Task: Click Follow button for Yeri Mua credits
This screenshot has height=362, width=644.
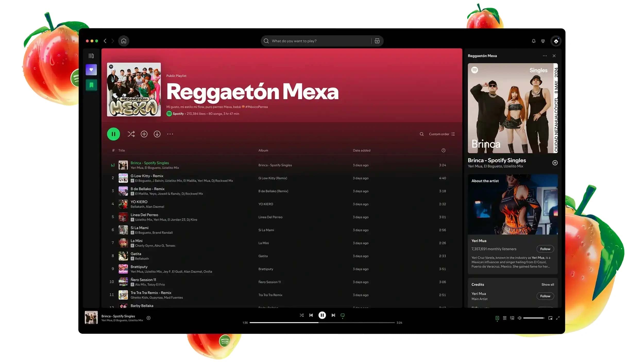Action: click(545, 296)
